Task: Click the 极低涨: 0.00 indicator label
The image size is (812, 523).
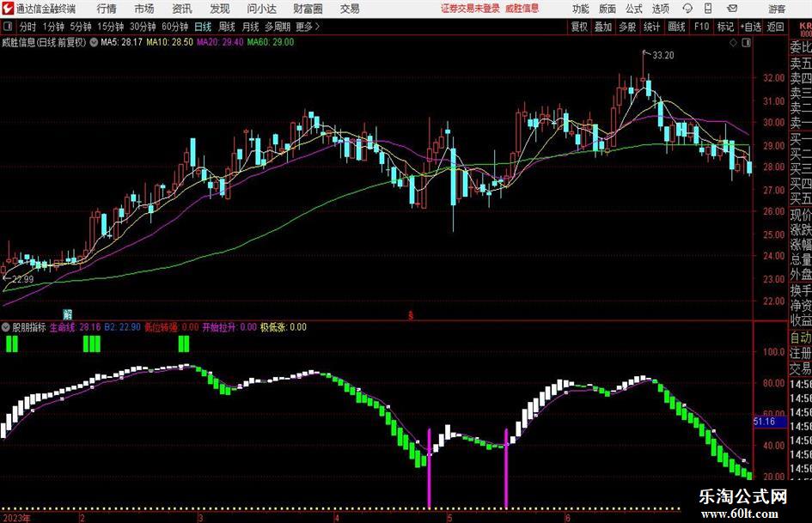Action: 284,327
